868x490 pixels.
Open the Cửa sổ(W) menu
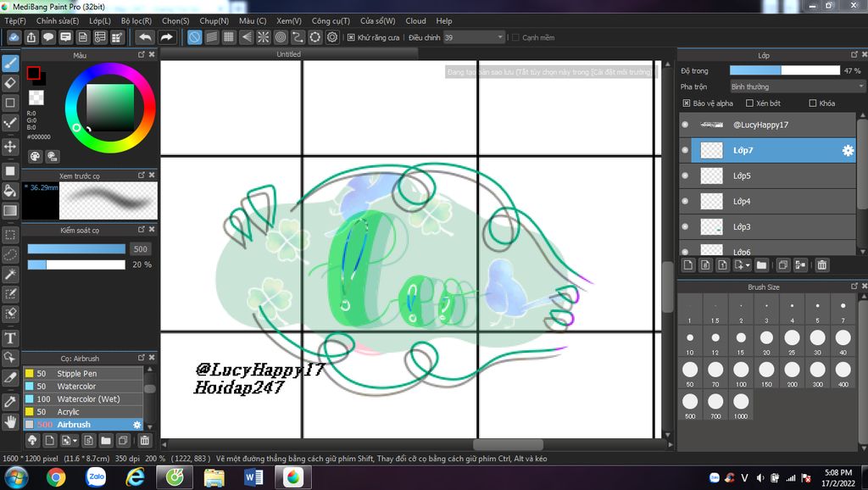377,20
